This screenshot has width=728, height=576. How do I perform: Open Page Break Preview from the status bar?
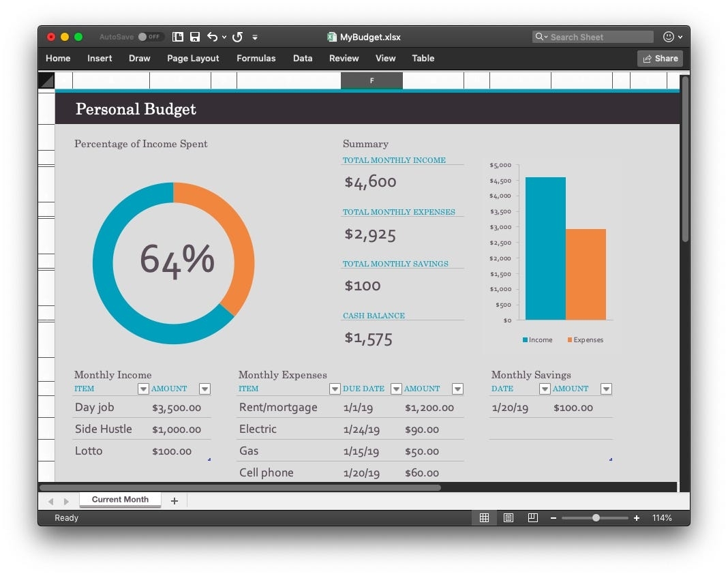pyautogui.click(x=532, y=517)
